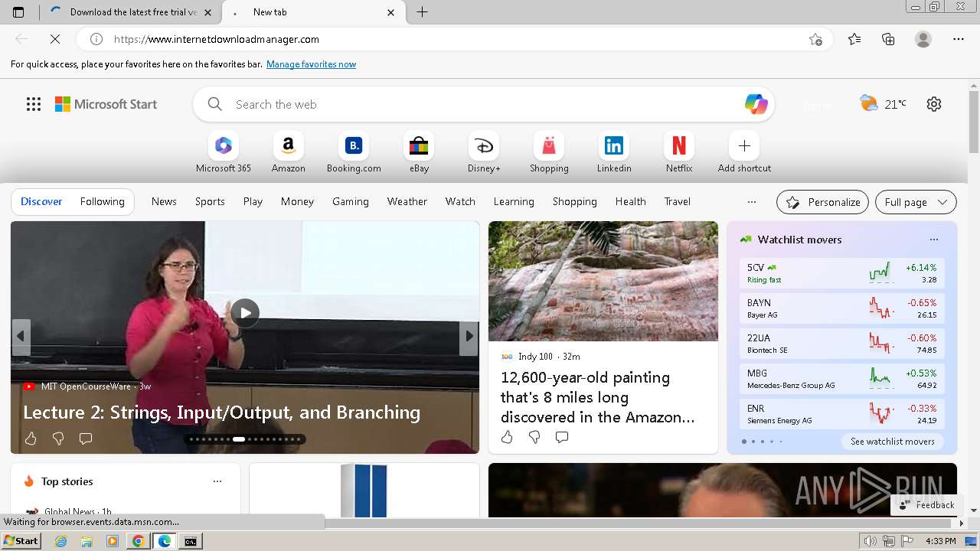Image resolution: width=980 pixels, height=551 pixels.
Task: Open comments on Lecture 2 story
Action: click(x=86, y=439)
